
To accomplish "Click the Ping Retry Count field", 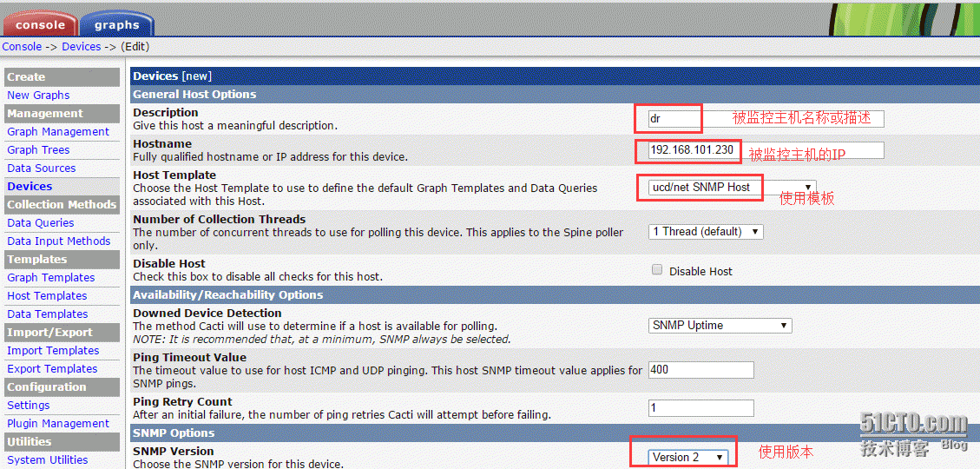I will (x=701, y=408).
